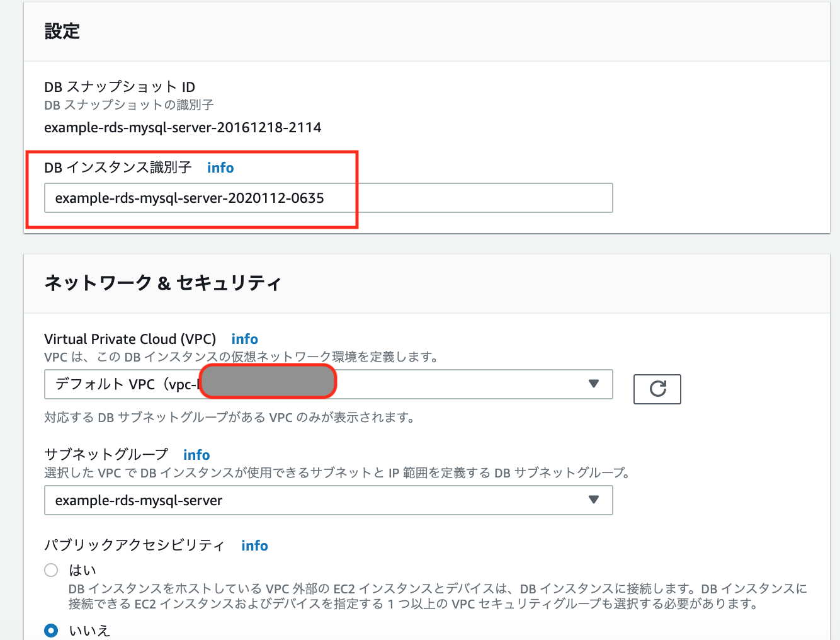This screenshot has width=840, height=640.
Task: Click the ネットワーク & セキュリティ heading
Action: pyautogui.click(x=162, y=283)
